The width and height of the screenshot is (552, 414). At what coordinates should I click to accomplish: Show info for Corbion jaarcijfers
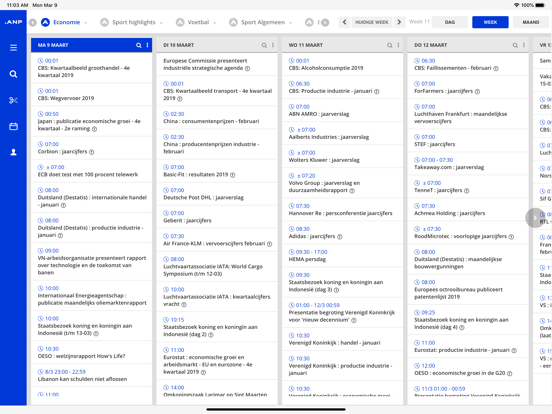coord(92,152)
